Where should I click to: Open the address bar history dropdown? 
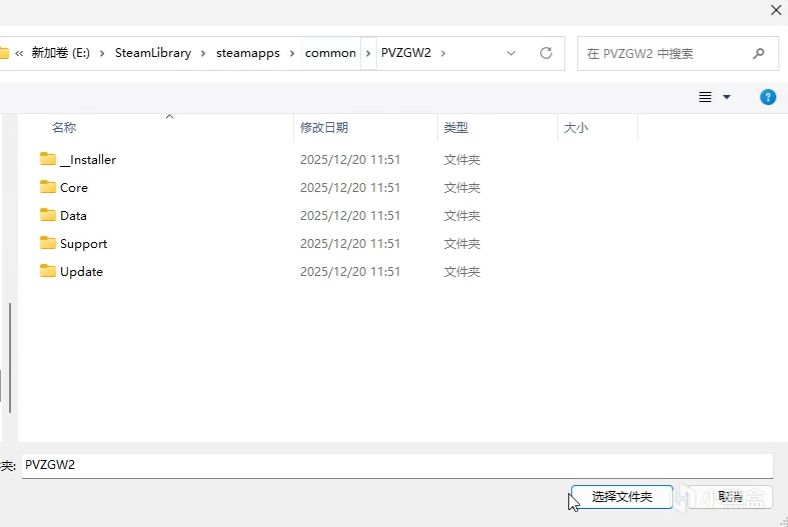click(x=511, y=53)
